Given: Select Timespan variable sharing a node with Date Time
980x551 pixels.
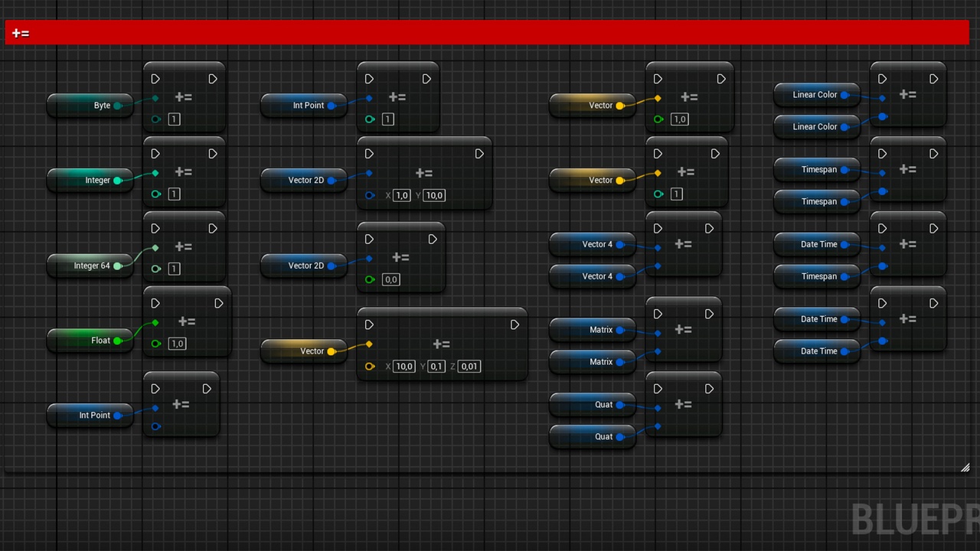Looking at the screenshot, I should coord(818,276).
